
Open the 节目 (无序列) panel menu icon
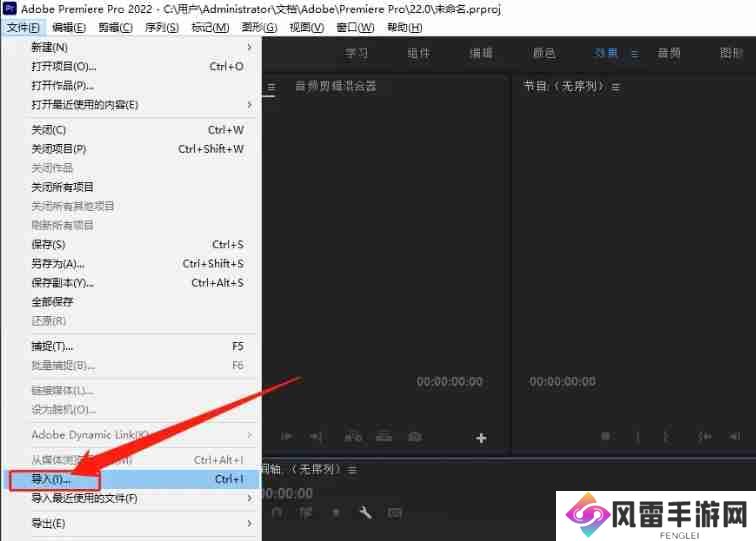[x=615, y=87]
